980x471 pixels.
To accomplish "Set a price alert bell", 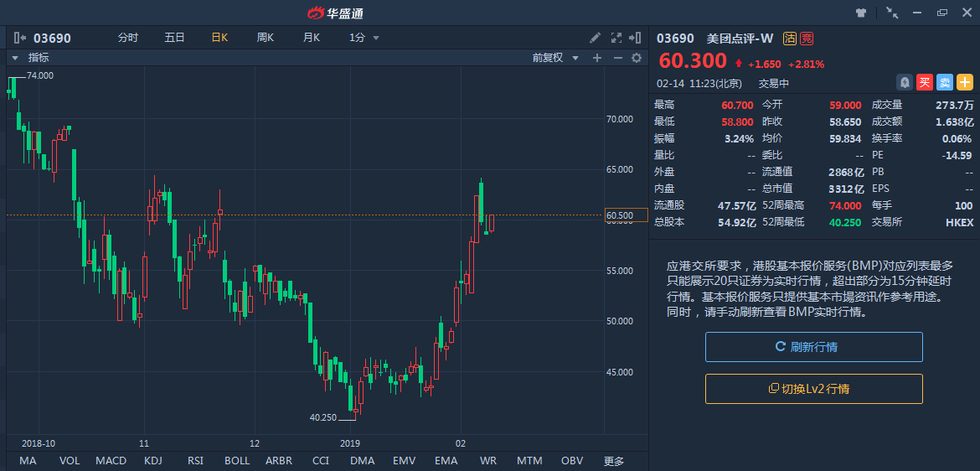I will coord(905,82).
